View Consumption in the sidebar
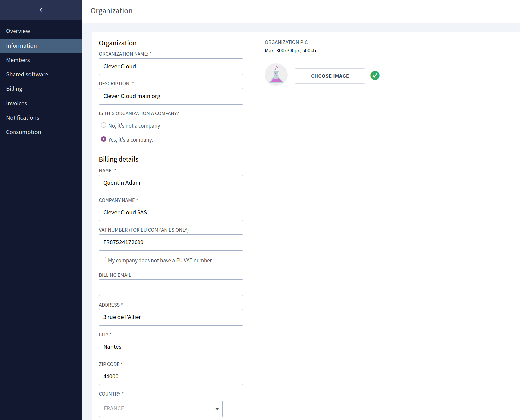520x420 pixels. [23, 132]
